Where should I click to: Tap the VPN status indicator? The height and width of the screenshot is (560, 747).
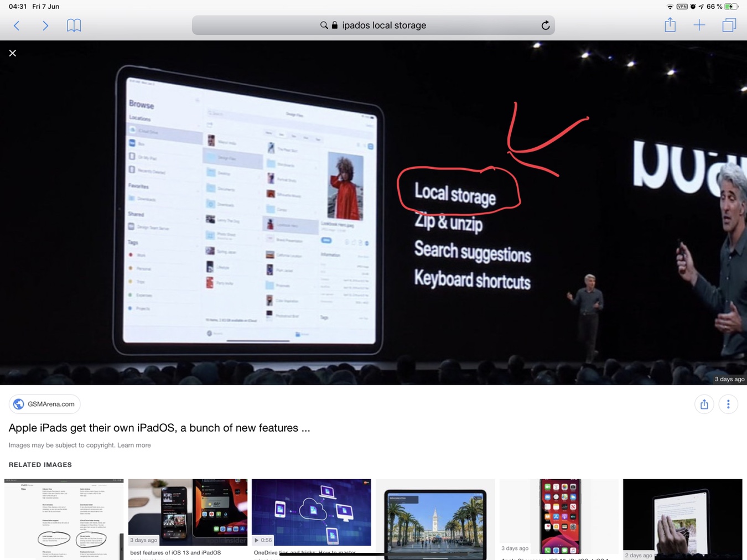pos(682,7)
